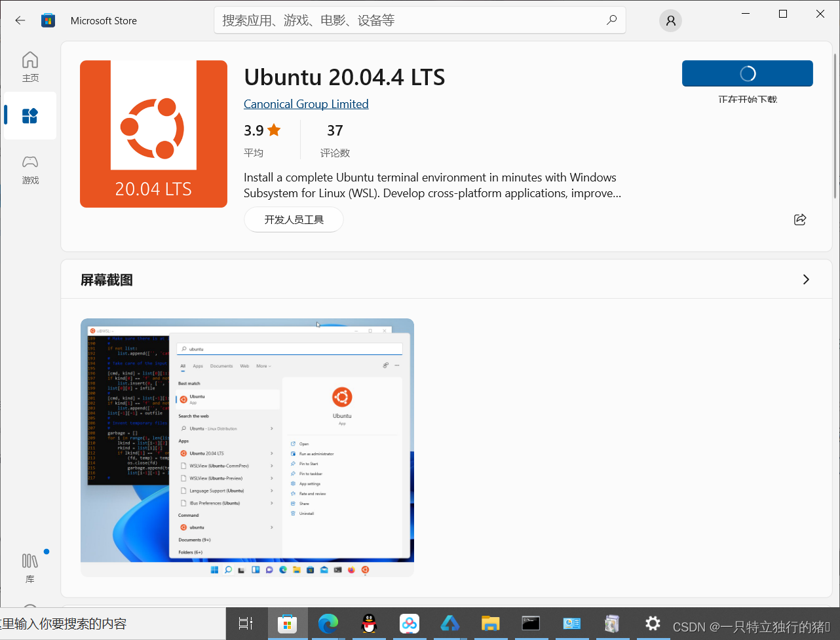
Task: Click the share icon for Ubuntu
Action: pos(800,219)
